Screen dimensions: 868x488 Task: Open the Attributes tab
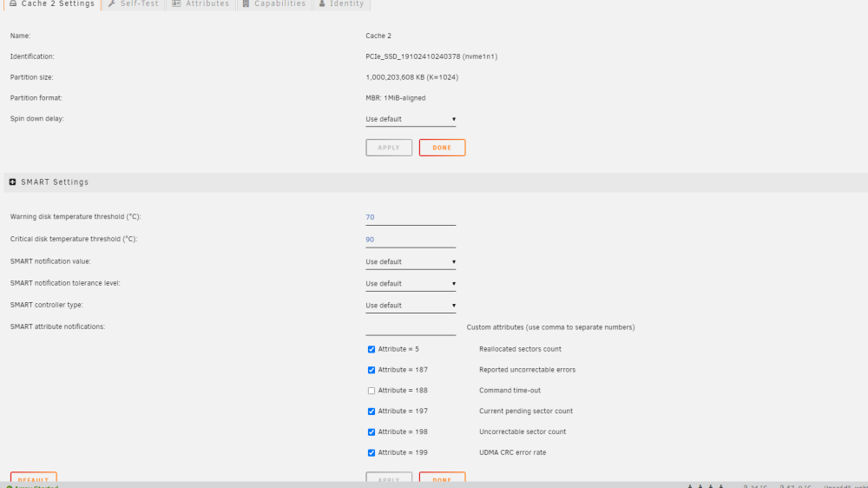201,3
